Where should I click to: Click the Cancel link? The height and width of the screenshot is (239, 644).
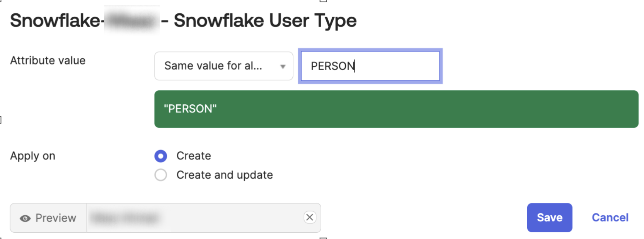pos(610,218)
